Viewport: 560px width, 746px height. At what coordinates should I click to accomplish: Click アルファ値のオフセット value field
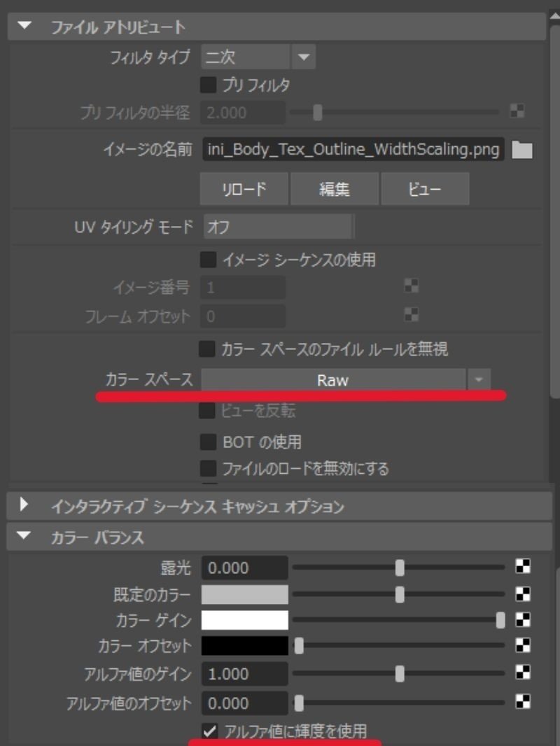244,703
